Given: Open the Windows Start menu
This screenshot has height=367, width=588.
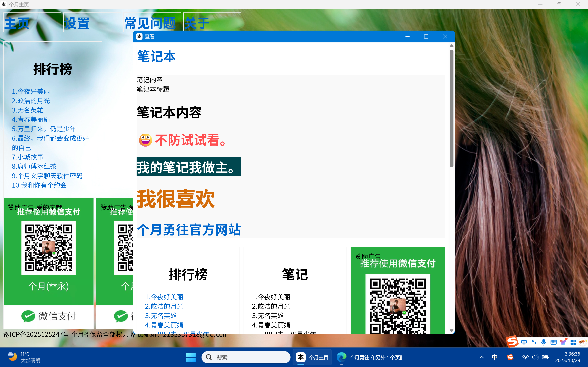Looking at the screenshot, I should click(191, 357).
